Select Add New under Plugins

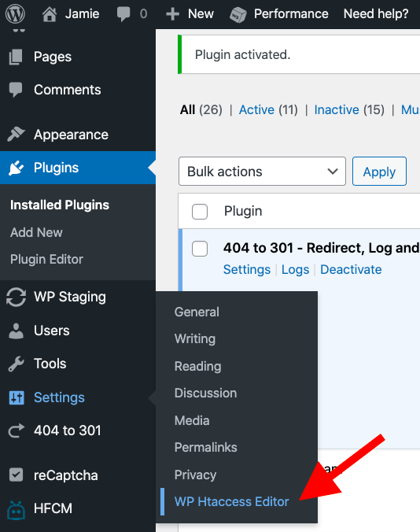36,232
